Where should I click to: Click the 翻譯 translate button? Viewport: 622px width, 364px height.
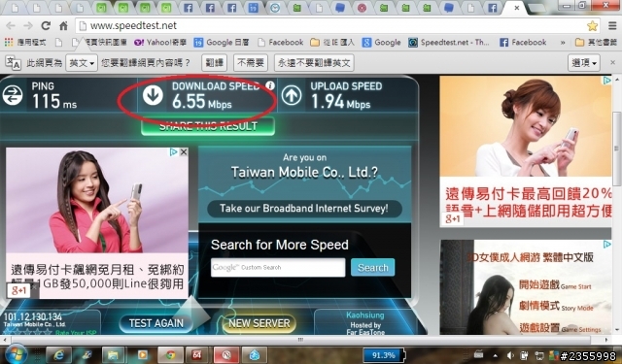point(214,63)
